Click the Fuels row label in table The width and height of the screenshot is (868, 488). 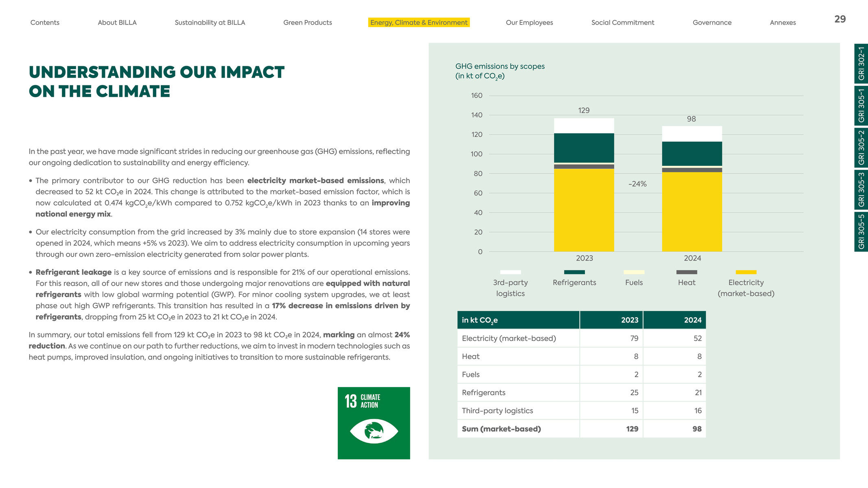pyautogui.click(x=471, y=375)
